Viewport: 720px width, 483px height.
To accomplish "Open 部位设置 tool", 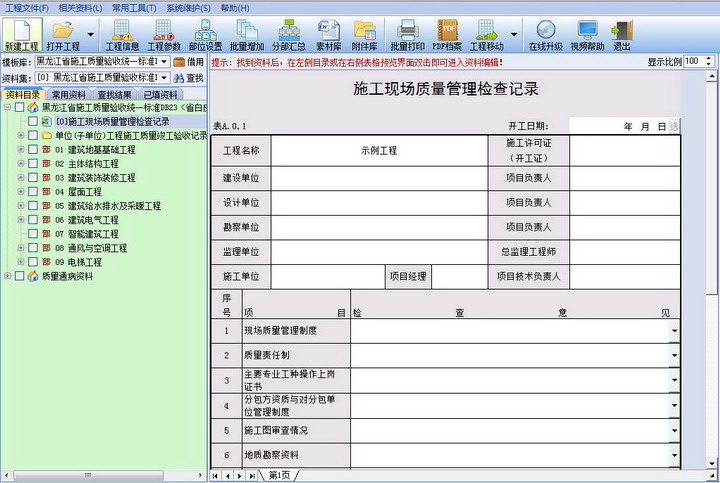I will pos(205,35).
